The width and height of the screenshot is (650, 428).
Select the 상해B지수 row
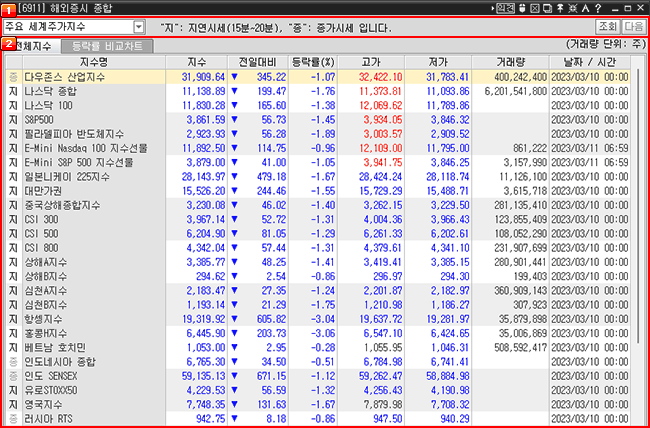(318, 276)
